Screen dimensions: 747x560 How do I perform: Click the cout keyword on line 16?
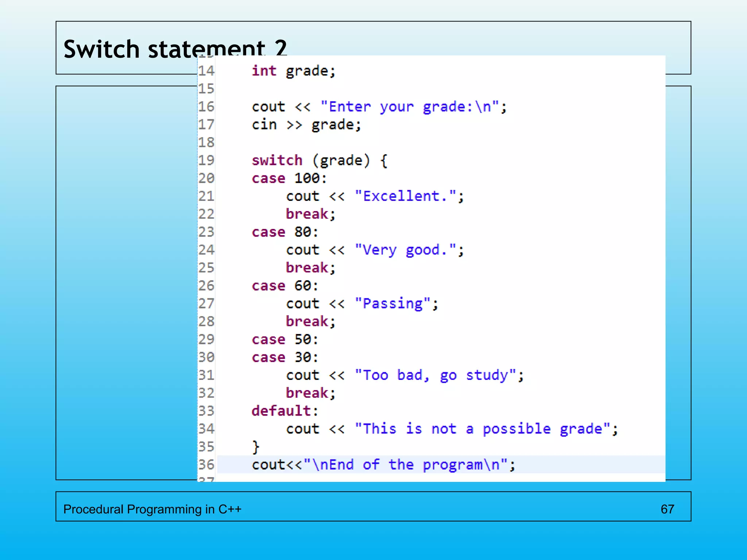[268, 107]
